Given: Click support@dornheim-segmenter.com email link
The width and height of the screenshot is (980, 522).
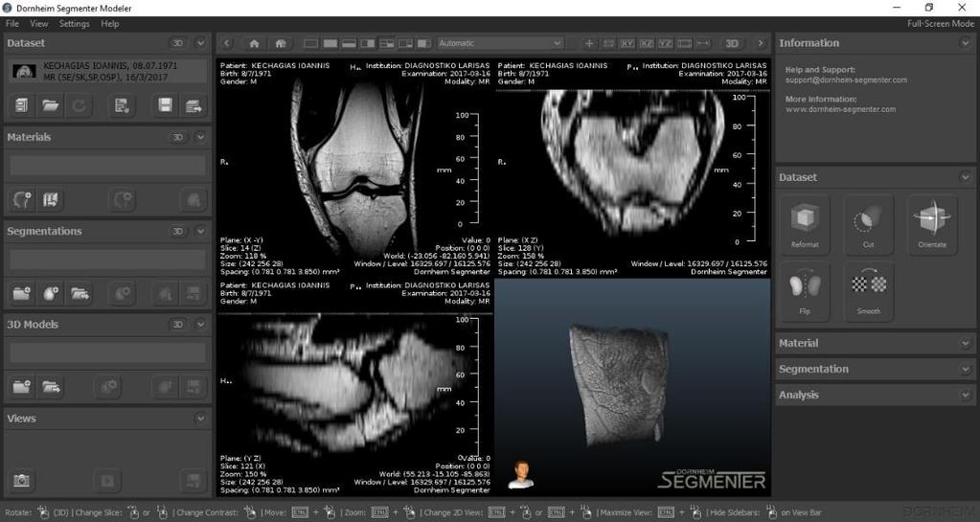Looking at the screenshot, I should 846,80.
